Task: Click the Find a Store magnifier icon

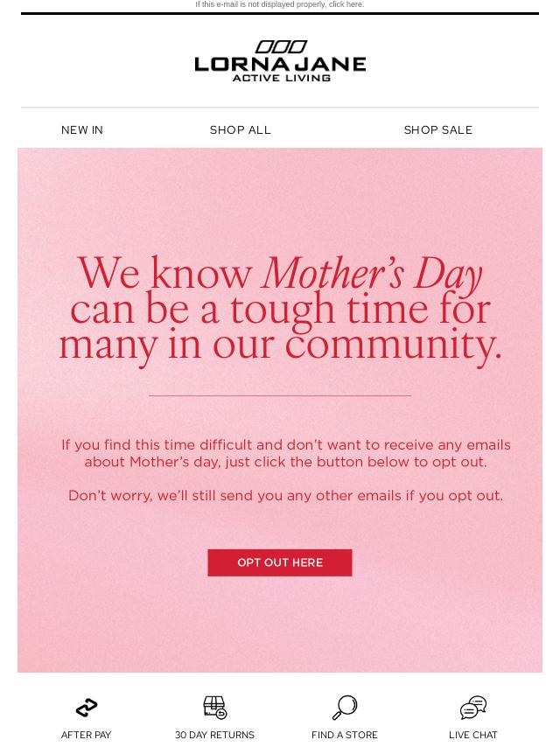Action: click(x=345, y=707)
